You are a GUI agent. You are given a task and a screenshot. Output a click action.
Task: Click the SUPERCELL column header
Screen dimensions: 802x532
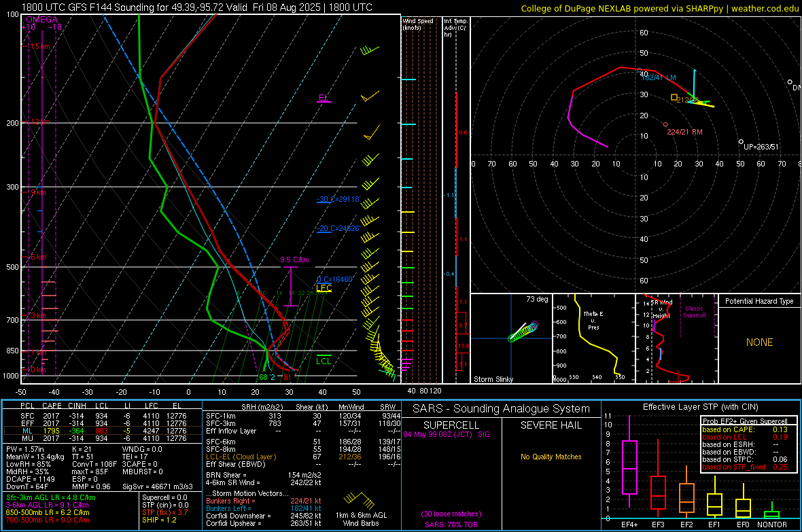451,425
